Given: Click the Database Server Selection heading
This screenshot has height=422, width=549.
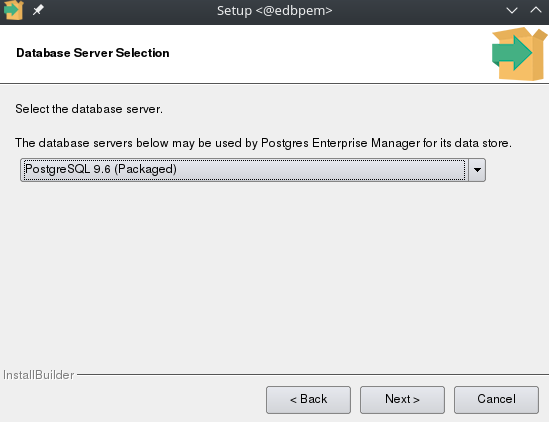Looking at the screenshot, I should (x=93, y=53).
